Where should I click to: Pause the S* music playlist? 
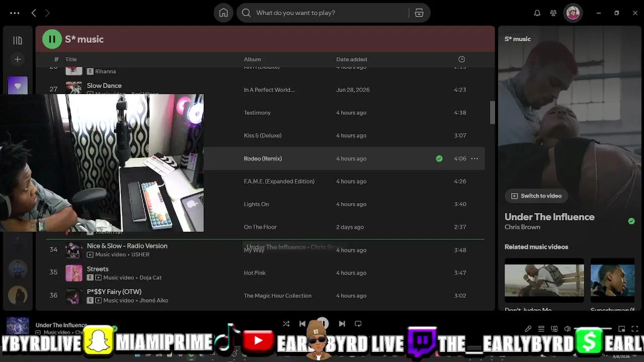52,39
